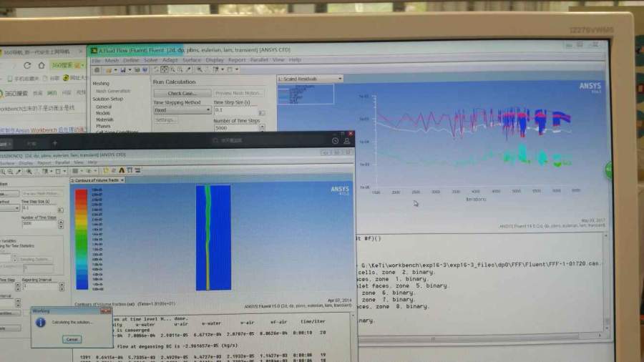Click Number of Time Steps stepper in front window

pyautogui.click(x=61, y=224)
